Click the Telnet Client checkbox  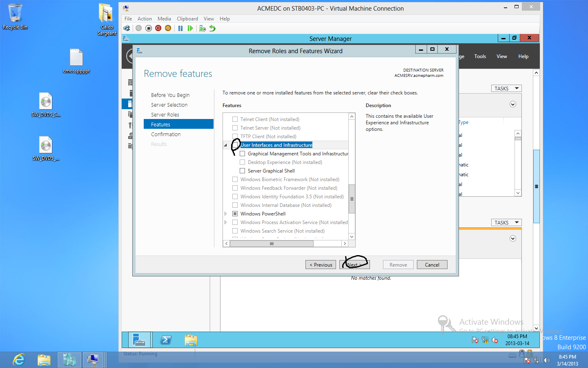pos(235,119)
